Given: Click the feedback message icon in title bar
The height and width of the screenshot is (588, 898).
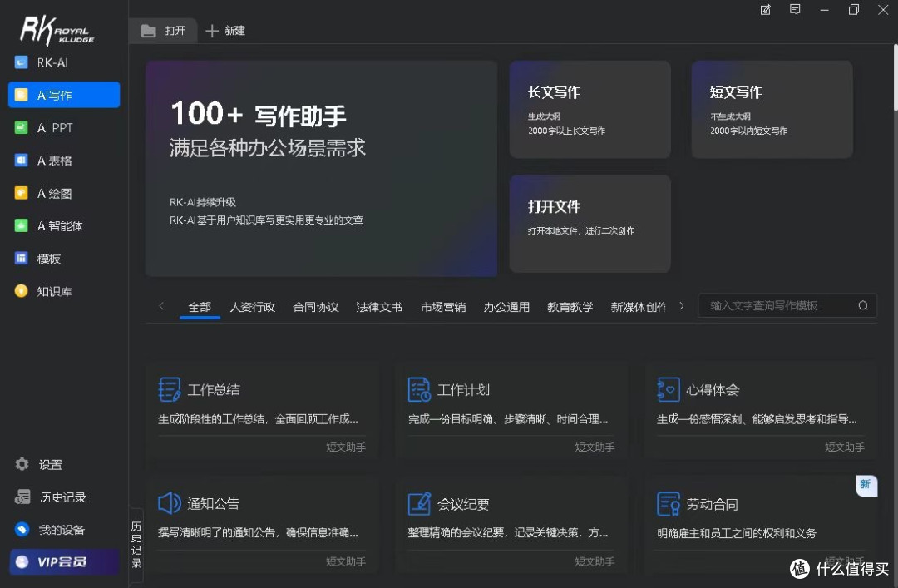Looking at the screenshot, I should coord(795,10).
